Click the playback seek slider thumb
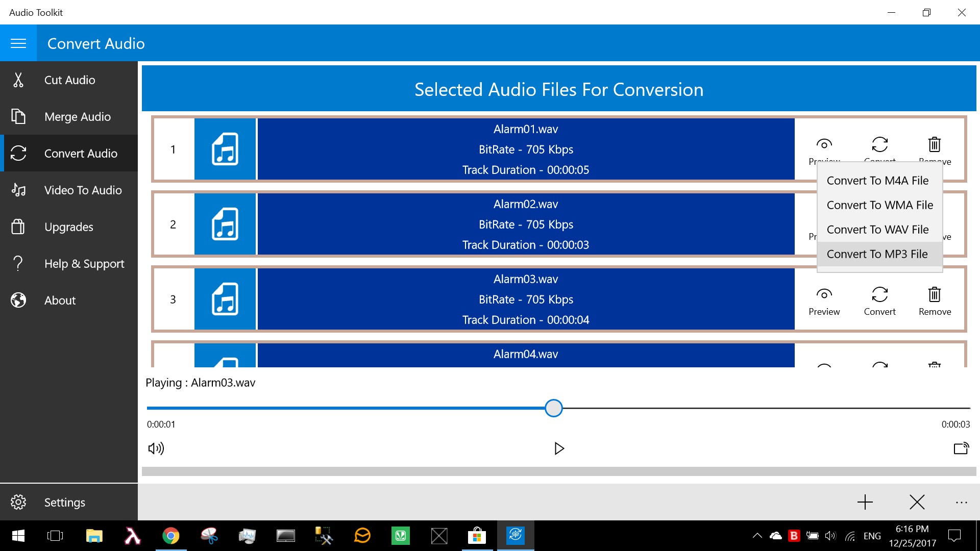This screenshot has height=551, width=980. (553, 408)
